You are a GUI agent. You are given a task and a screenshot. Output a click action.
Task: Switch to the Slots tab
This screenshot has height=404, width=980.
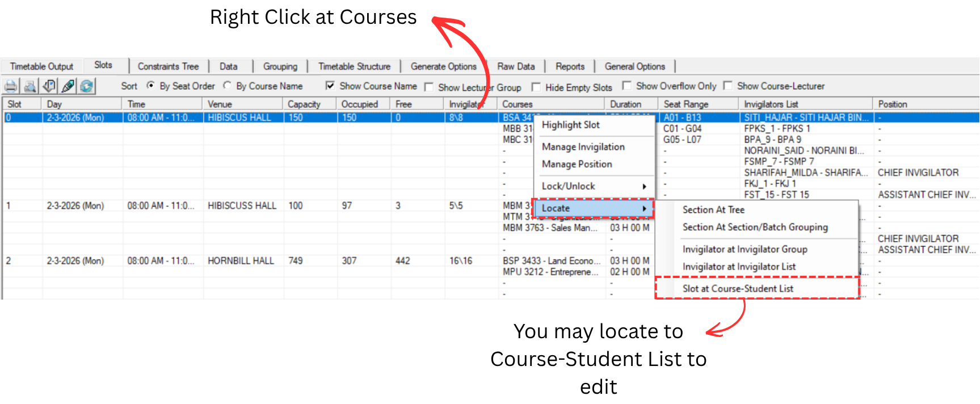coord(103,65)
